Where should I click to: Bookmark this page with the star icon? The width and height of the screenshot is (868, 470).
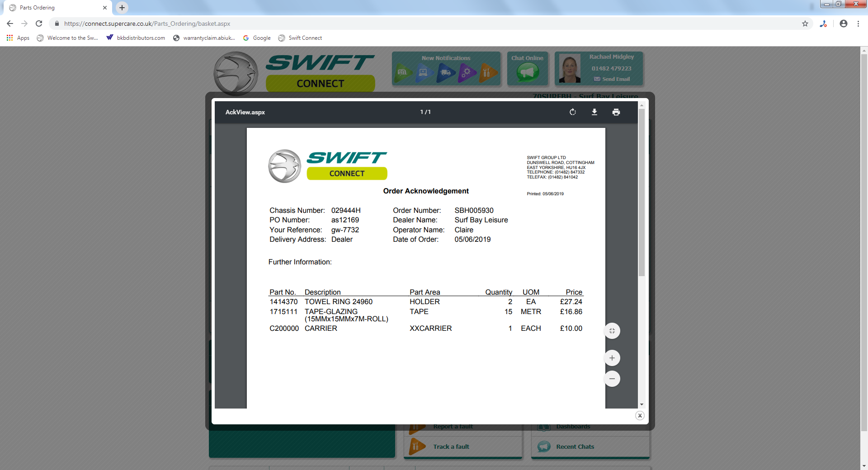[805, 23]
